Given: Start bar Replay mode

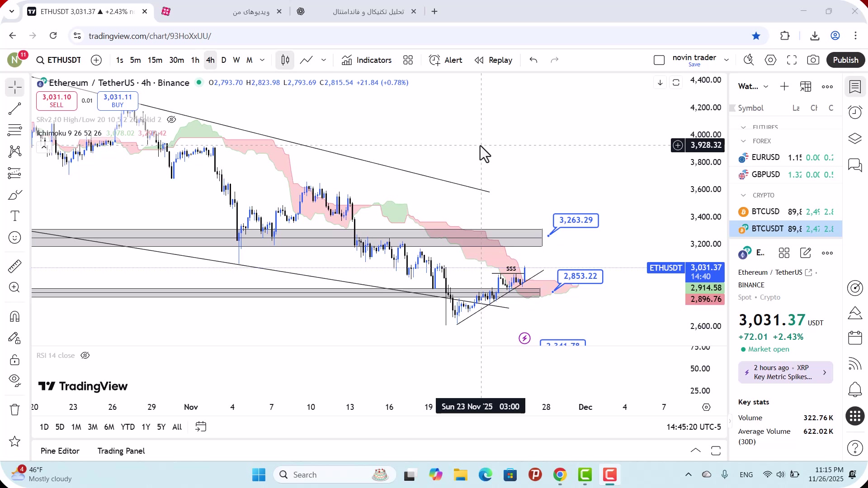Looking at the screenshot, I should [493, 60].
